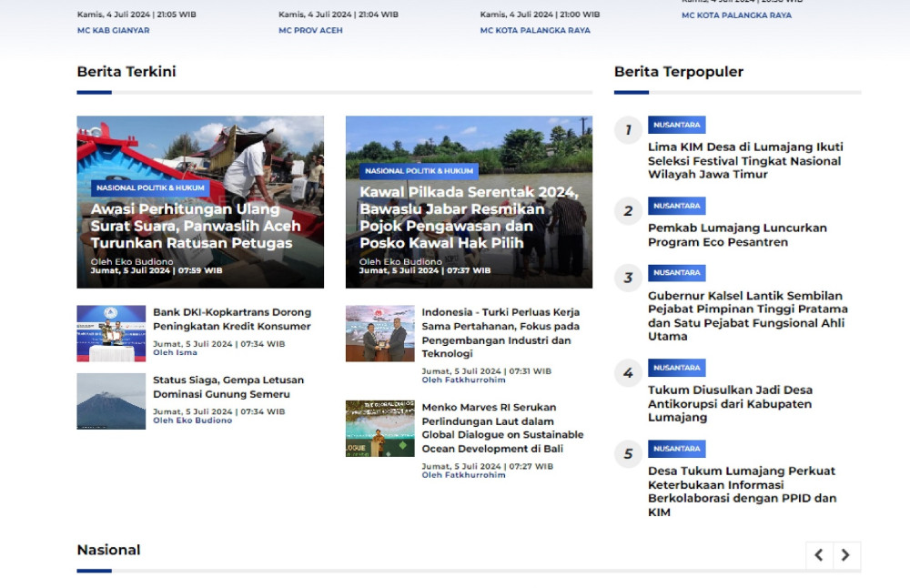The image size is (910, 588).
Task: Click the next arrow in Nasional section
Action: [x=846, y=555]
